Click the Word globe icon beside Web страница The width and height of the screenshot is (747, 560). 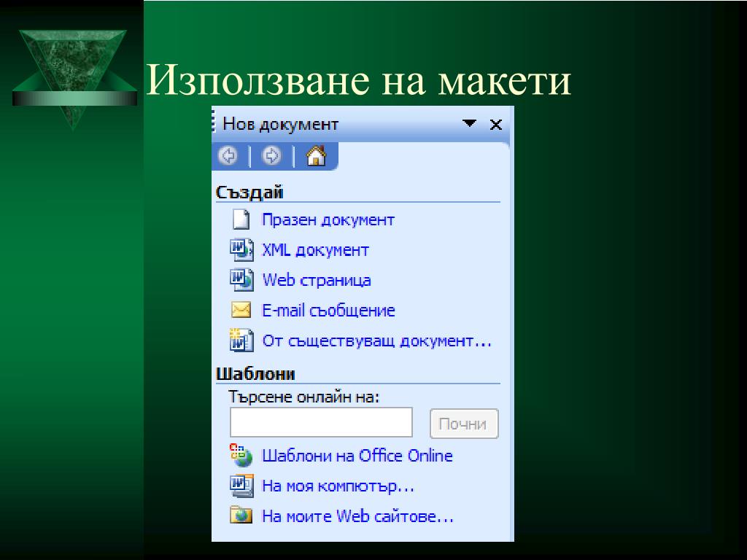[x=241, y=280]
